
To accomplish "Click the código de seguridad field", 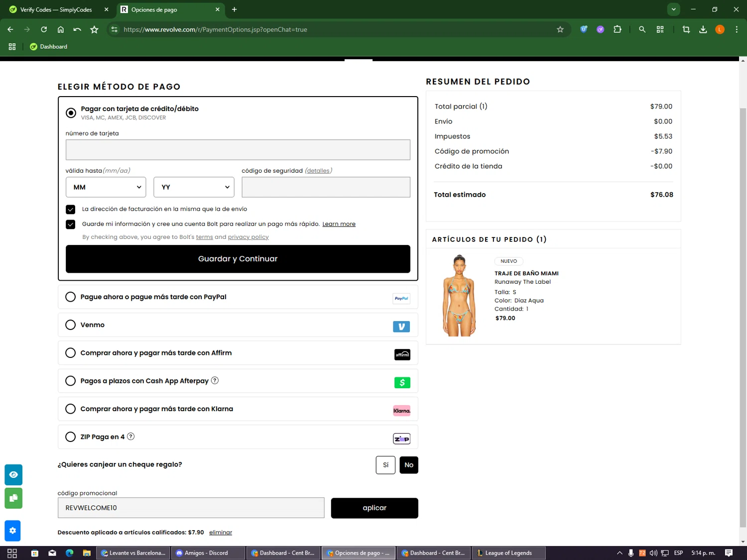I will pyautogui.click(x=326, y=187).
